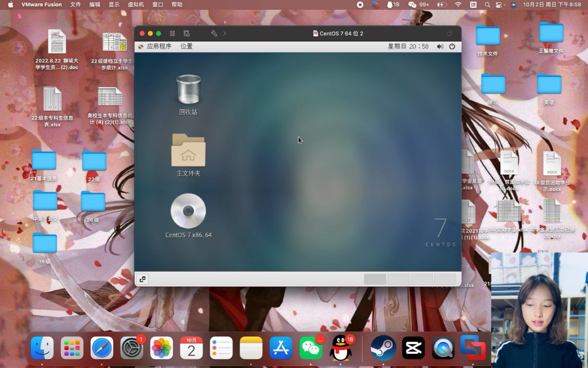Select the 学习 desktop folder
The width and height of the screenshot is (588, 368).
493,89
